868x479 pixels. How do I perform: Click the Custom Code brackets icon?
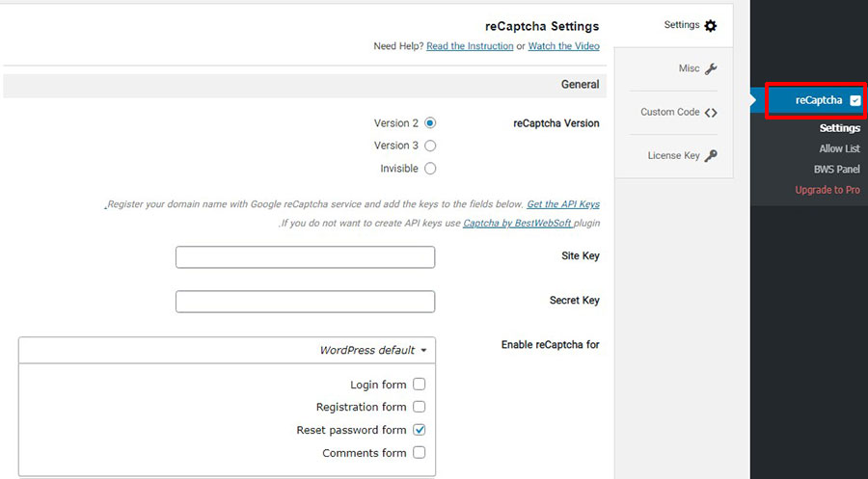click(711, 113)
